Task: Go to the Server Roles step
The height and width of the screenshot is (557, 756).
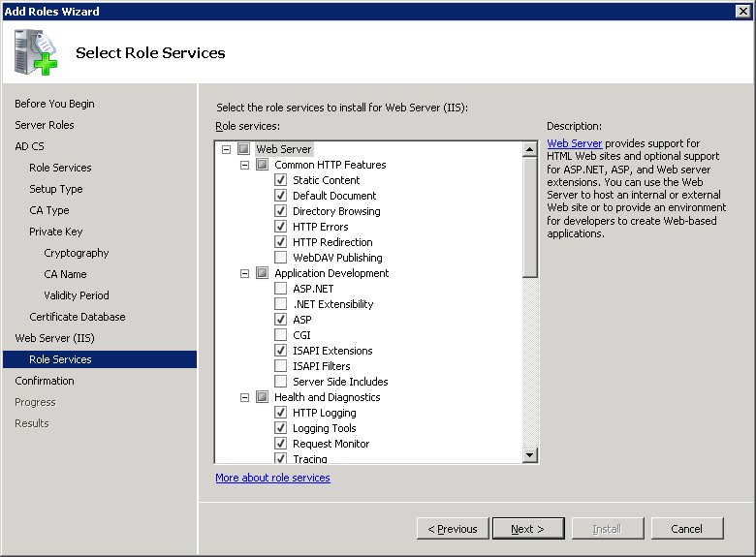Action: click(45, 125)
